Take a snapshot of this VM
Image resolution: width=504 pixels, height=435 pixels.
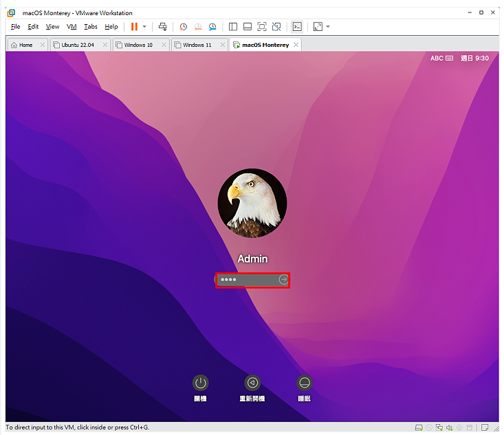183,27
